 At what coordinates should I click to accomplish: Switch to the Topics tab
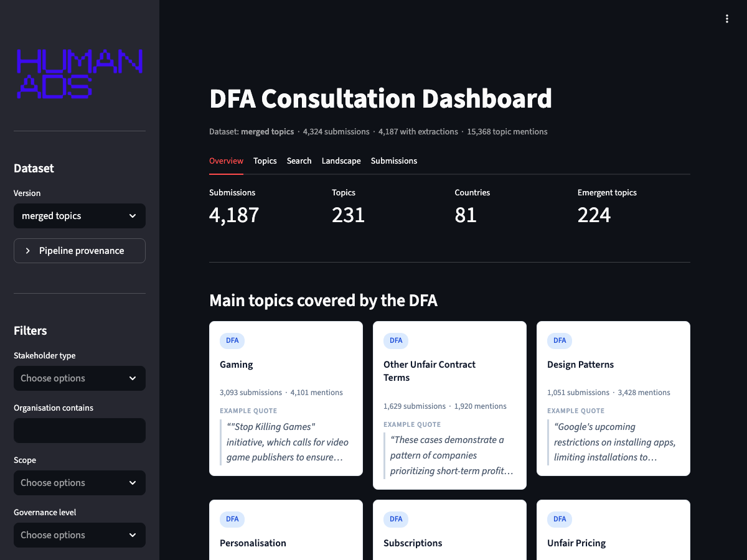pyautogui.click(x=265, y=161)
